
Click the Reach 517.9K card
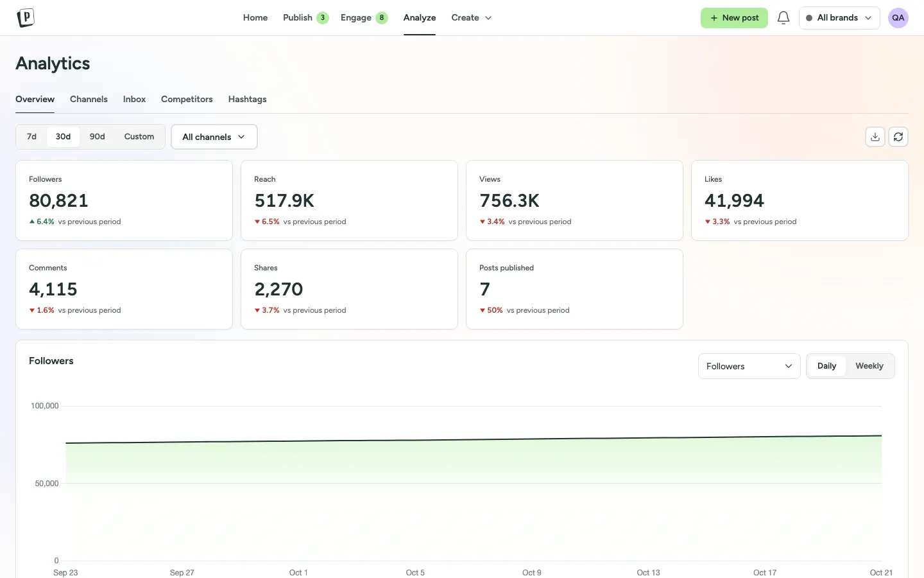[349, 200]
